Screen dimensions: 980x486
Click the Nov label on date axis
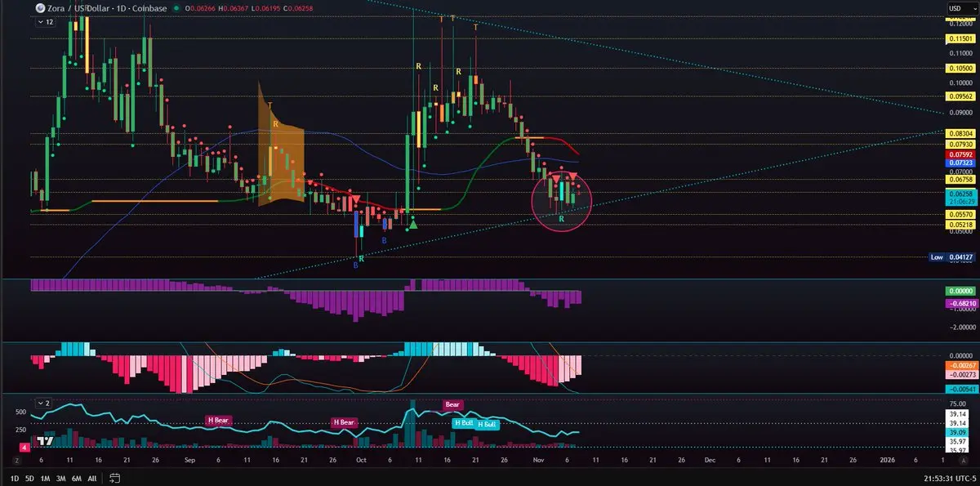[537, 461]
